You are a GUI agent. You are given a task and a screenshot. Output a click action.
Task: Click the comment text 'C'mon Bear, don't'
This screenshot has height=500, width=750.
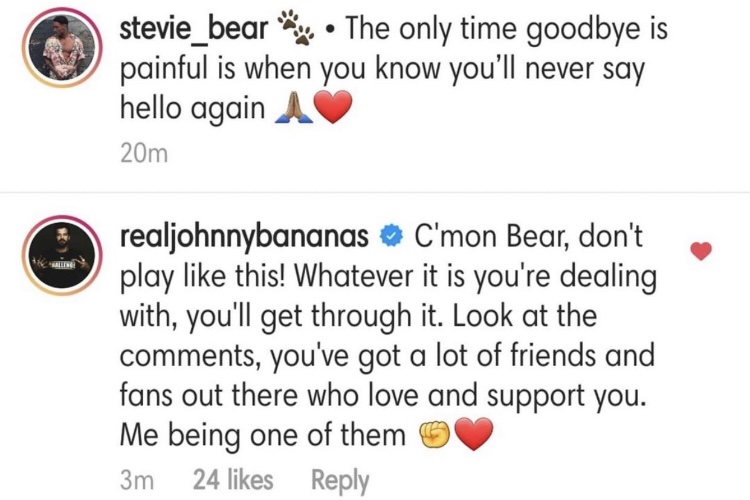pos(528,236)
